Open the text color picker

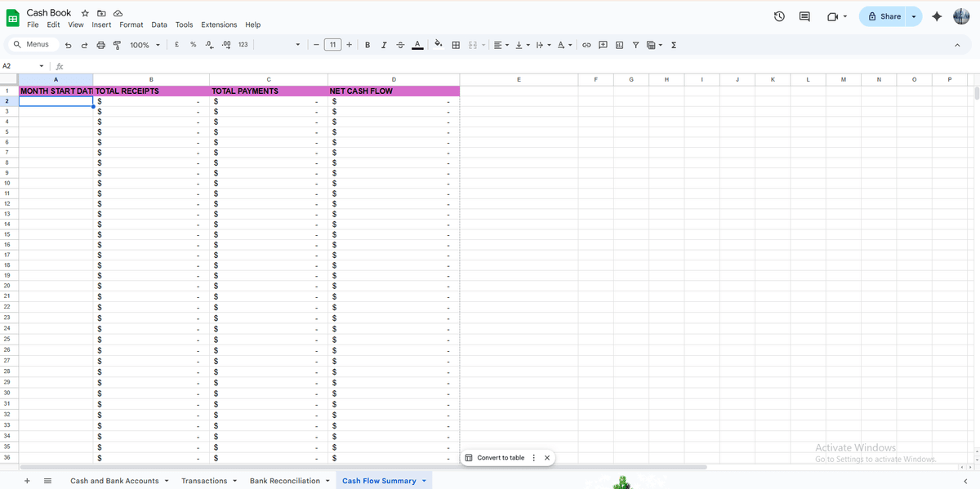[417, 45]
